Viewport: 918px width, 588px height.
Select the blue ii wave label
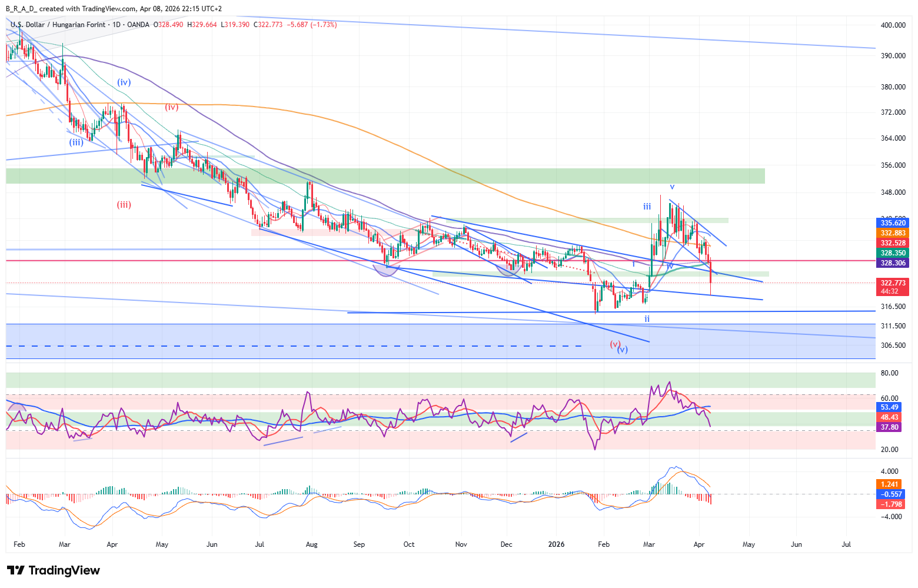pyautogui.click(x=647, y=319)
